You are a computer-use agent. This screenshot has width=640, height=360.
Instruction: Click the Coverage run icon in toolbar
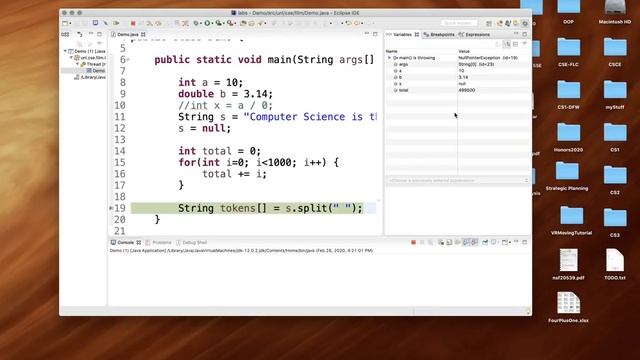pos(219,23)
